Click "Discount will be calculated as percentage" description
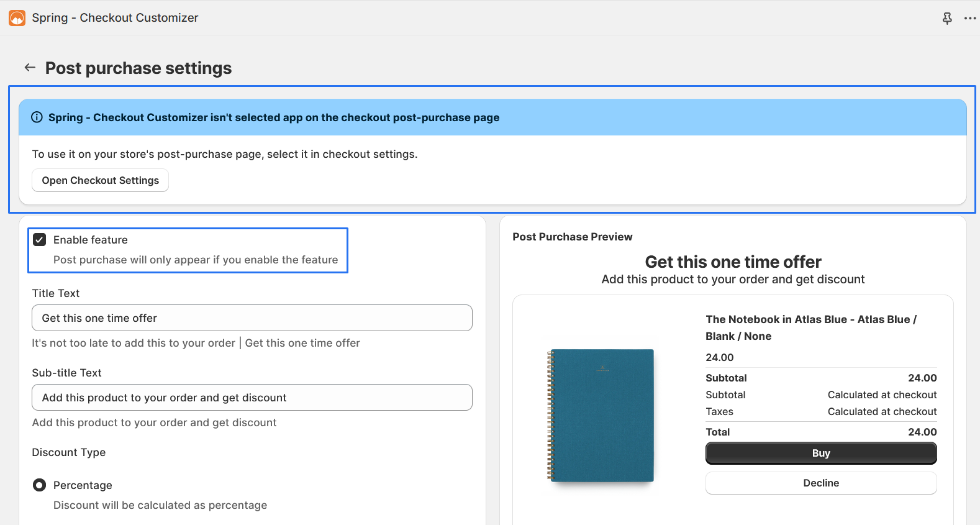This screenshot has height=525, width=980. coord(160,505)
